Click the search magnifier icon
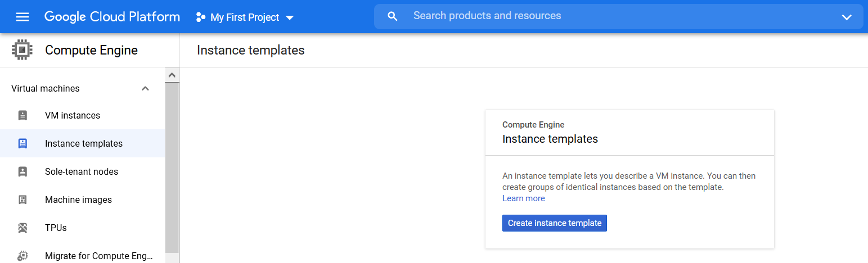Image resolution: width=868 pixels, height=263 pixels. coord(393,16)
